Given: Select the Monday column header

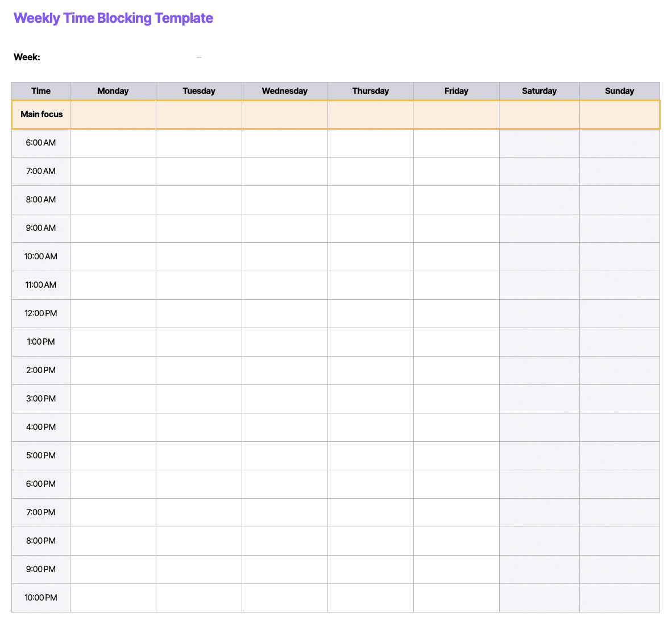Looking at the screenshot, I should point(113,91).
